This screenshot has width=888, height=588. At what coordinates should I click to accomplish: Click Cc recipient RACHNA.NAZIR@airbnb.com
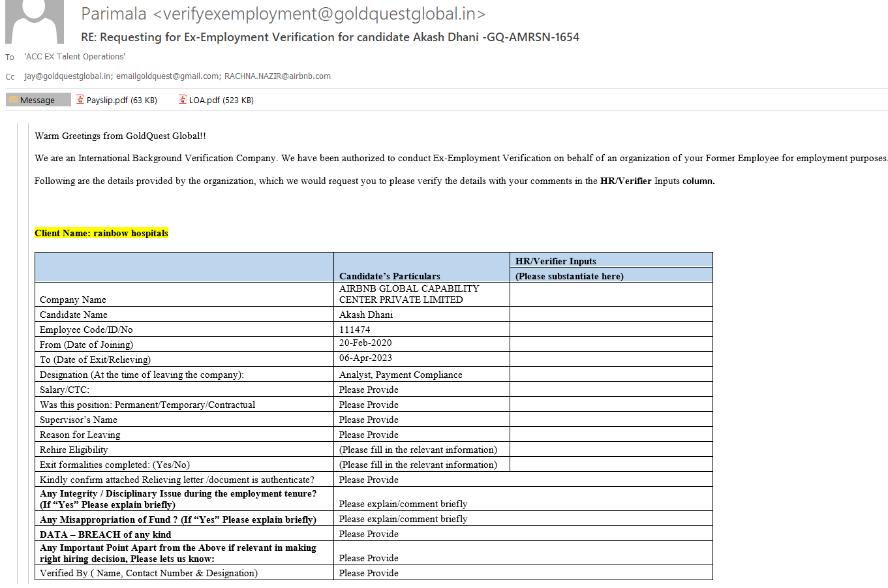(x=277, y=76)
